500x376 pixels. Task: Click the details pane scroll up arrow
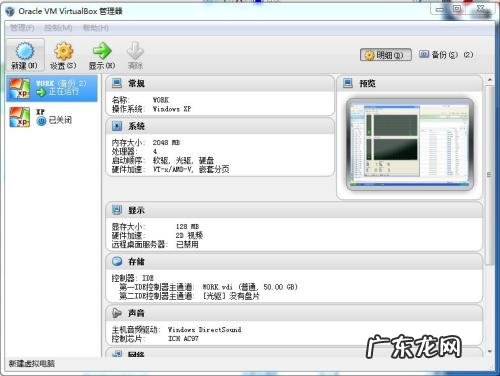(490, 80)
